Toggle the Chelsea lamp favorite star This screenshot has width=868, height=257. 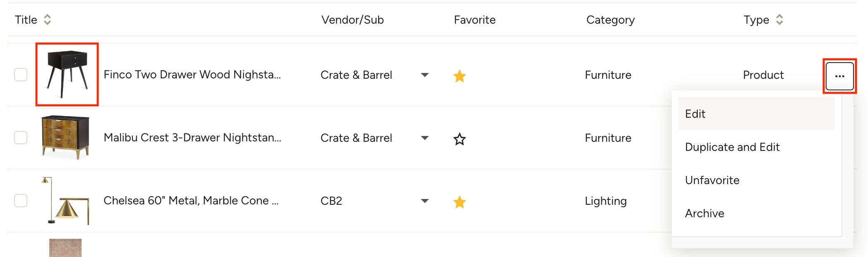pyautogui.click(x=459, y=202)
